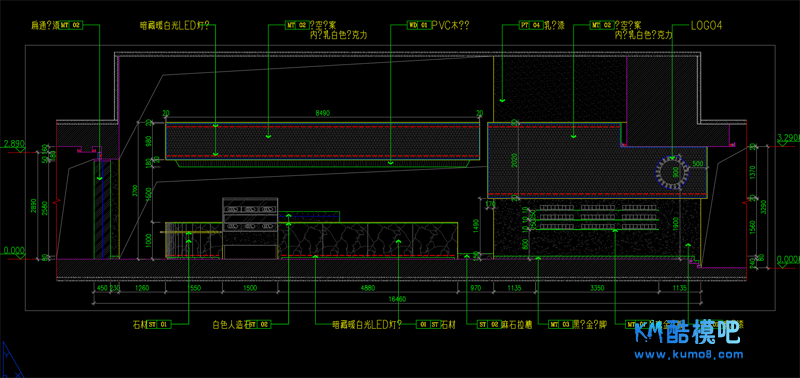Click the KM酷模吧 watermark logo

688,333
